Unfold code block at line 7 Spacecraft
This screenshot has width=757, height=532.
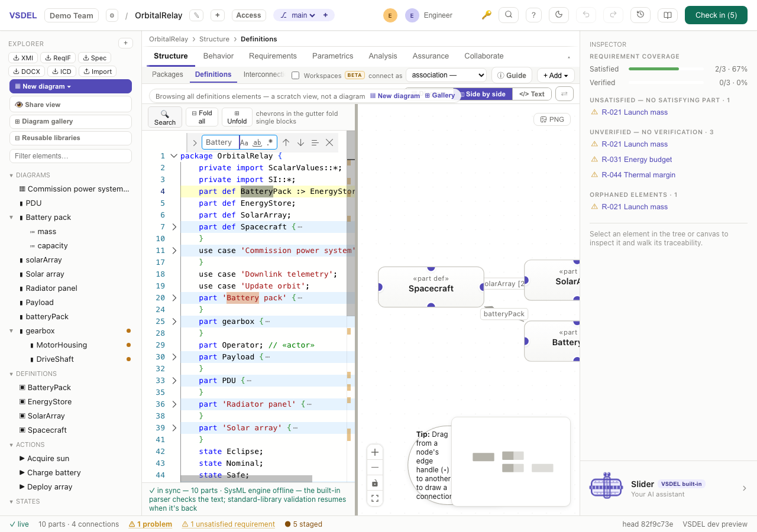click(x=174, y=227)
